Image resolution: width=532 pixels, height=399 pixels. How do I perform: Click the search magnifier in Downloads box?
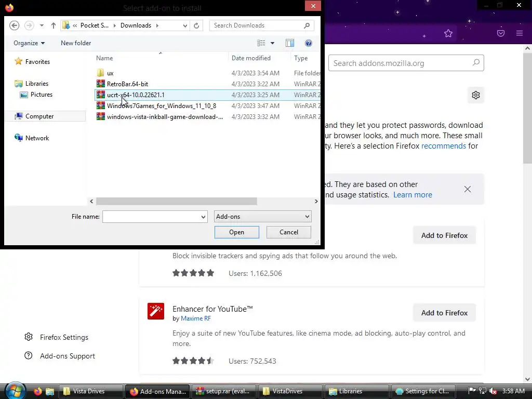coord(307,25)
